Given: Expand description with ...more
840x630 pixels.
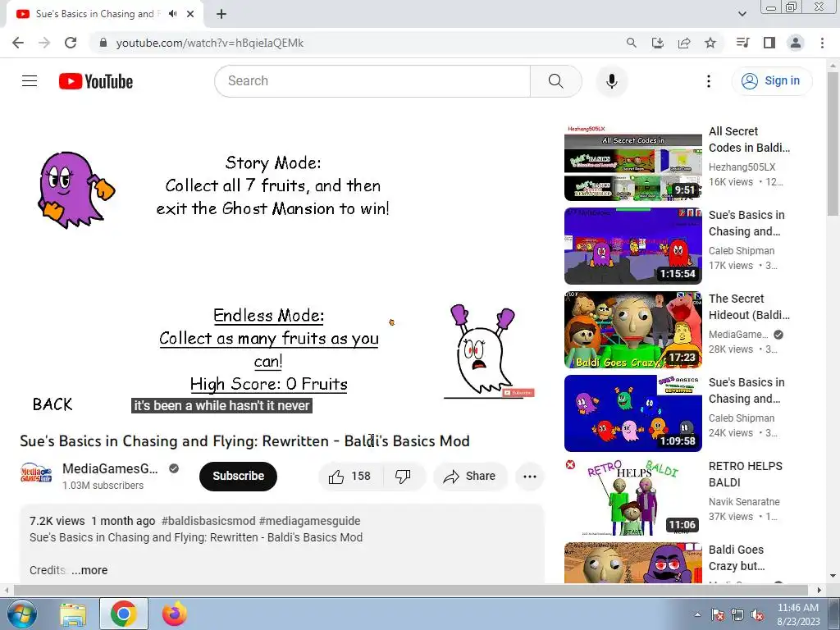Looking at the screenshot, I should click(89, 570).
